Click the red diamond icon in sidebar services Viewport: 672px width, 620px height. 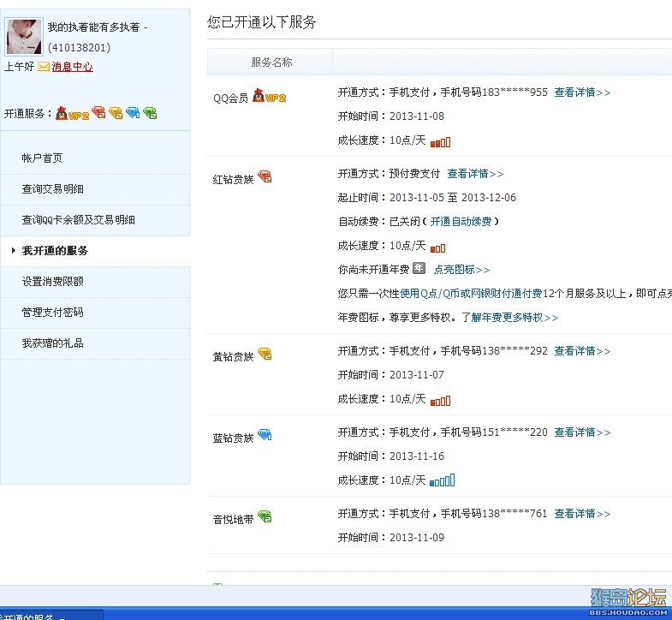point(98,112)
